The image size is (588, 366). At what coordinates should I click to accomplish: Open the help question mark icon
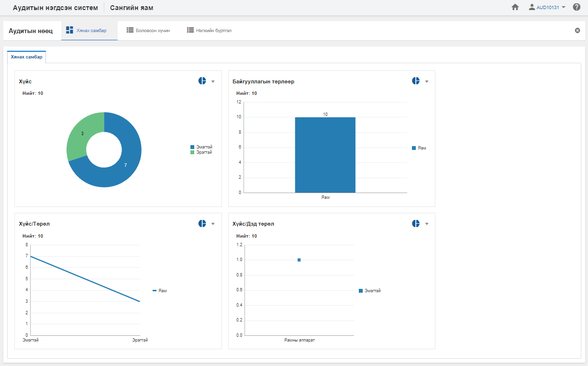pos(577,7)
